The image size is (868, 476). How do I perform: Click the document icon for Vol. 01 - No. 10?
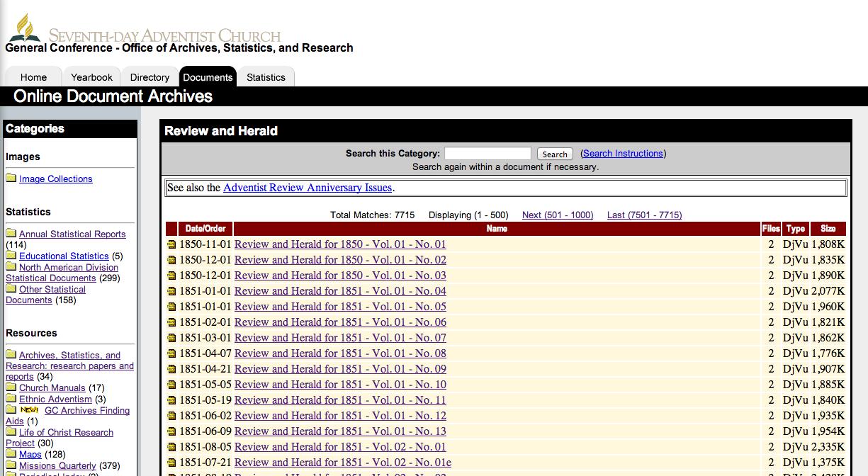coord(171,385)
